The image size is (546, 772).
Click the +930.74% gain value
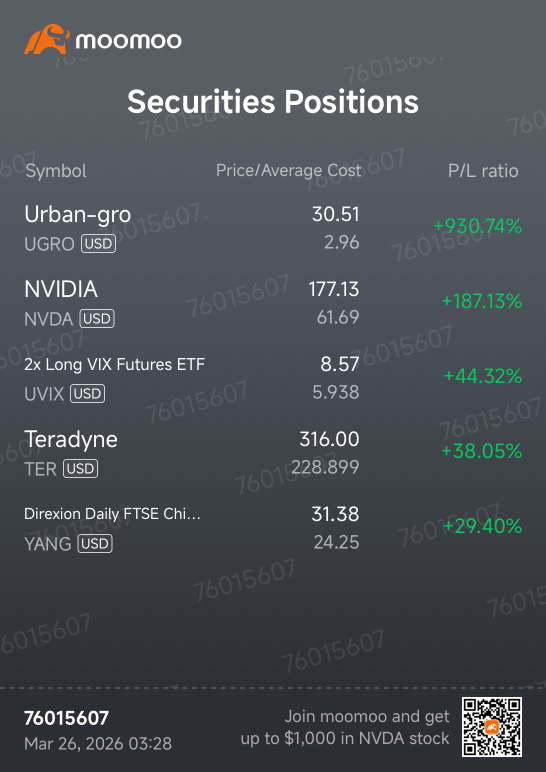point(477,226)
